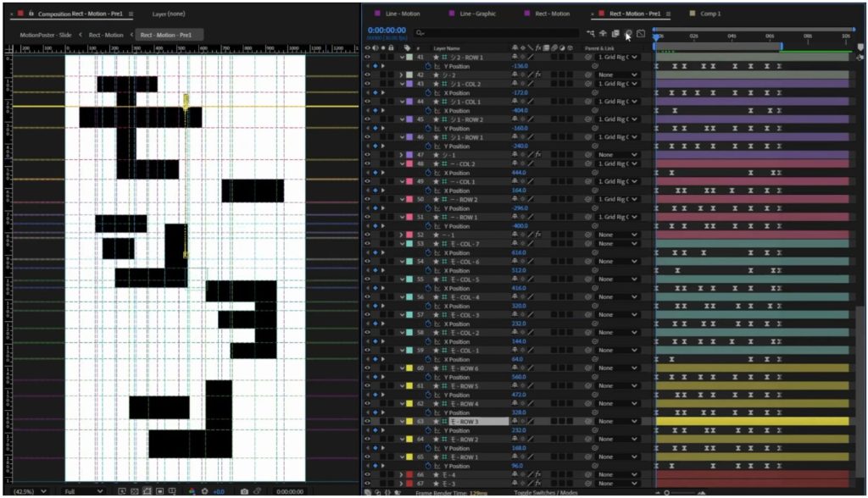Switch to the Line - Graphic tab

point(477,14)
